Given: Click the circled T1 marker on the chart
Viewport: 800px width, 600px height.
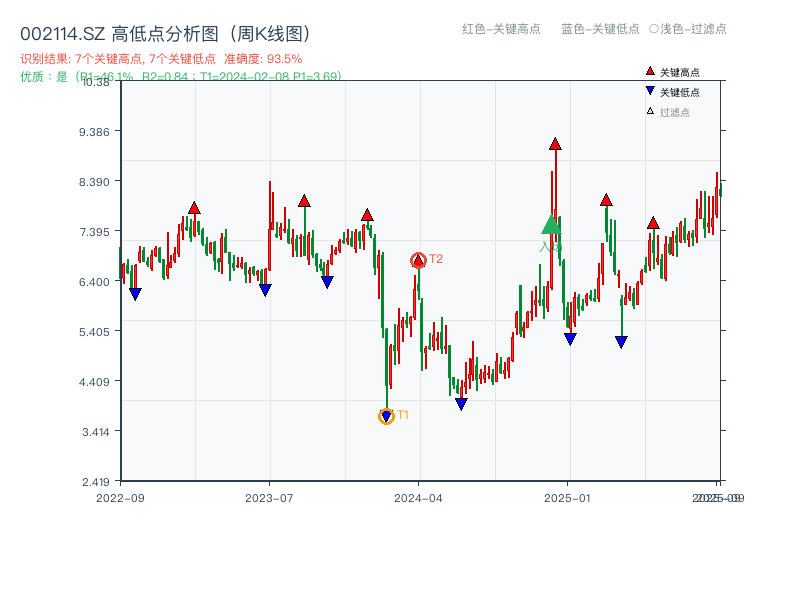Looking at the screenshot, I should coord(386,416).
